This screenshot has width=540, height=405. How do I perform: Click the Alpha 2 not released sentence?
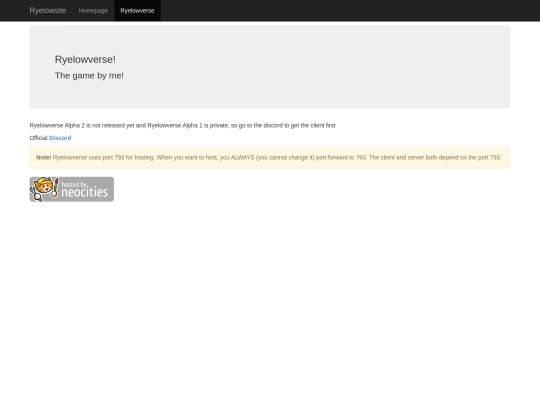[x=183, y=125]
